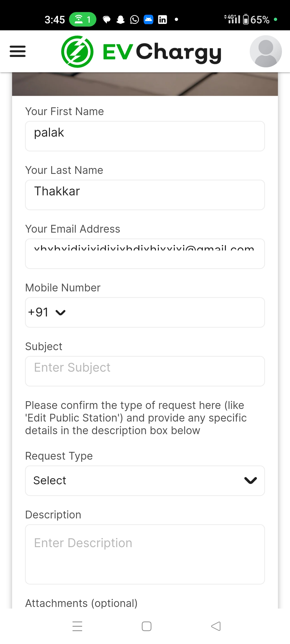
Task: Click the Last Name field with Thakkar
Action: point(145,195)
